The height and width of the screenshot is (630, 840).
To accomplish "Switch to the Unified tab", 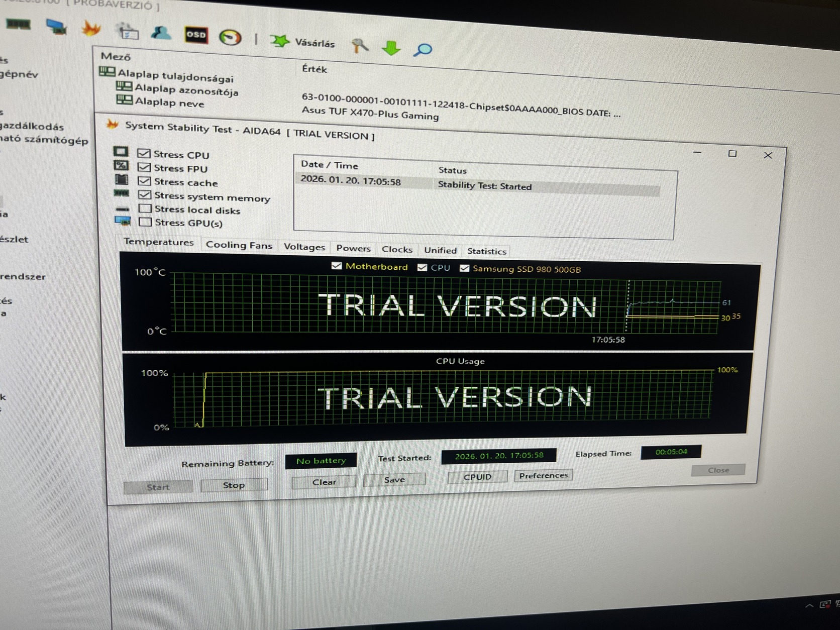I will (441, 250).
